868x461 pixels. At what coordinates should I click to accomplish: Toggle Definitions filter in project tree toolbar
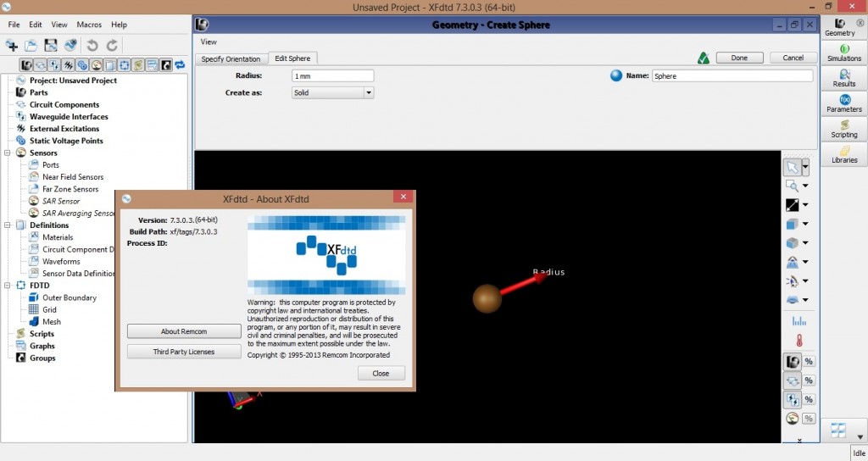110,65
